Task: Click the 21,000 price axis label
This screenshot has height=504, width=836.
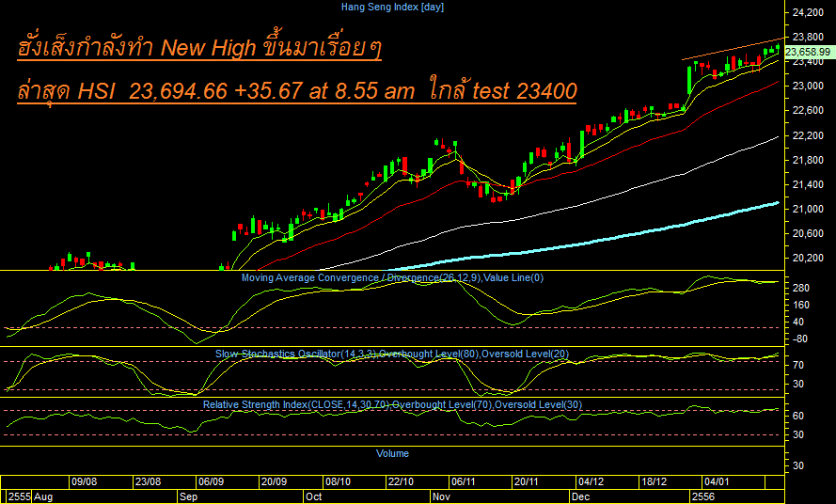Action: 809,209
